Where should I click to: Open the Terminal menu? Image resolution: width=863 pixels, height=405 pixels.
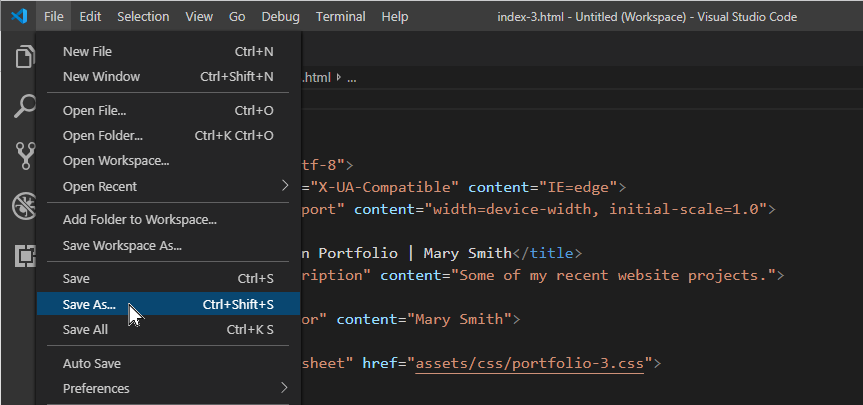340,17
